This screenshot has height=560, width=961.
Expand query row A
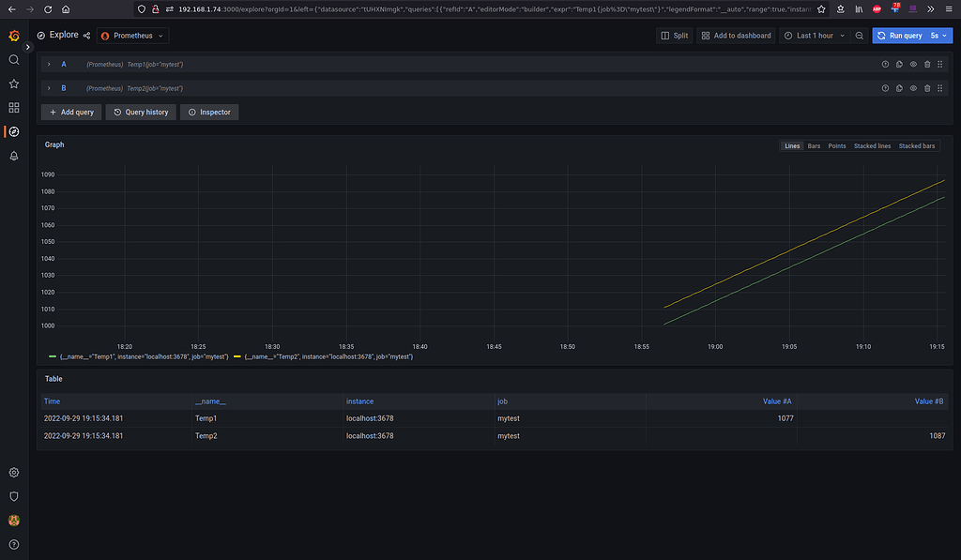click(48, 64)
